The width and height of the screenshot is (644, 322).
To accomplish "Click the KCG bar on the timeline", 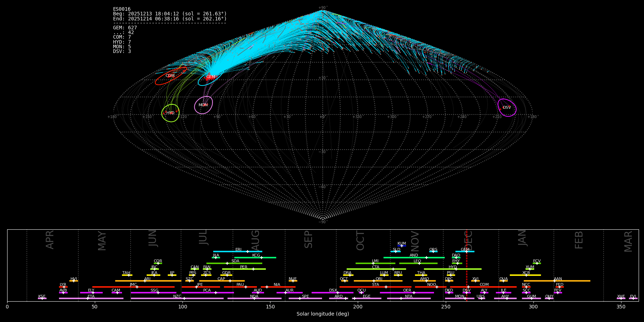I will click(255, 257).
